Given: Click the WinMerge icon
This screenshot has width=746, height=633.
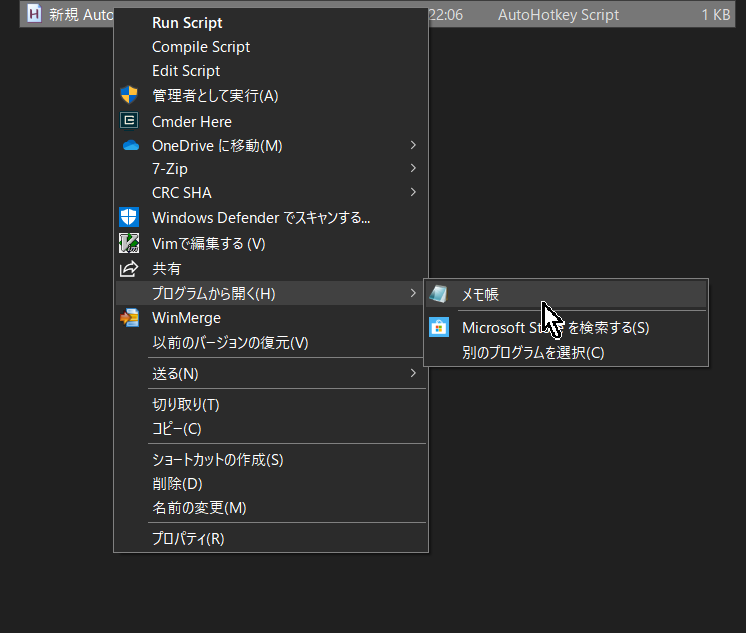Looking at the screenshot, I should coord(129,317).
